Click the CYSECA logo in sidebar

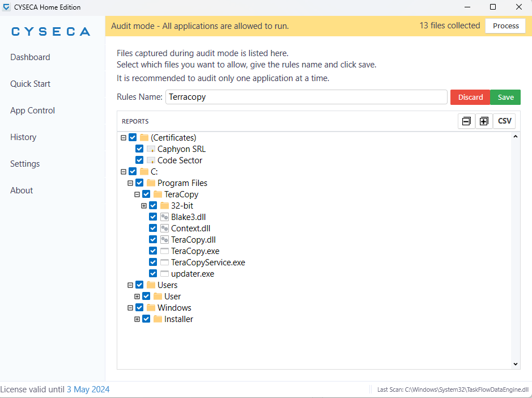pyautogui.click(x=51, y=32)
